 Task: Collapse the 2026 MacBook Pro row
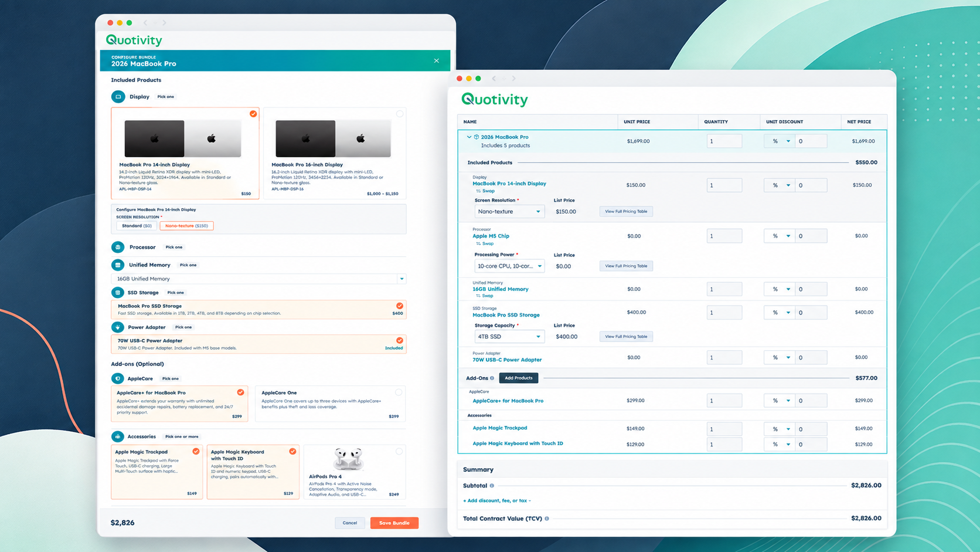pos(469,137)
